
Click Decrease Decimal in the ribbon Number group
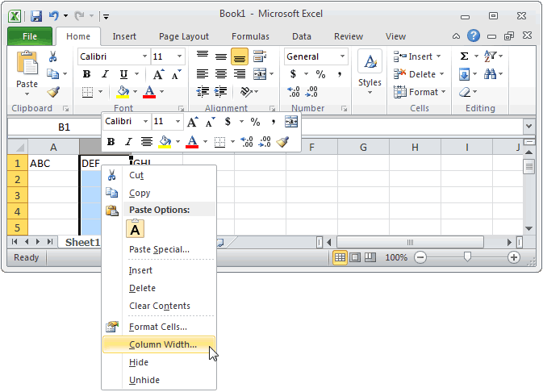[x=311, y=92]
